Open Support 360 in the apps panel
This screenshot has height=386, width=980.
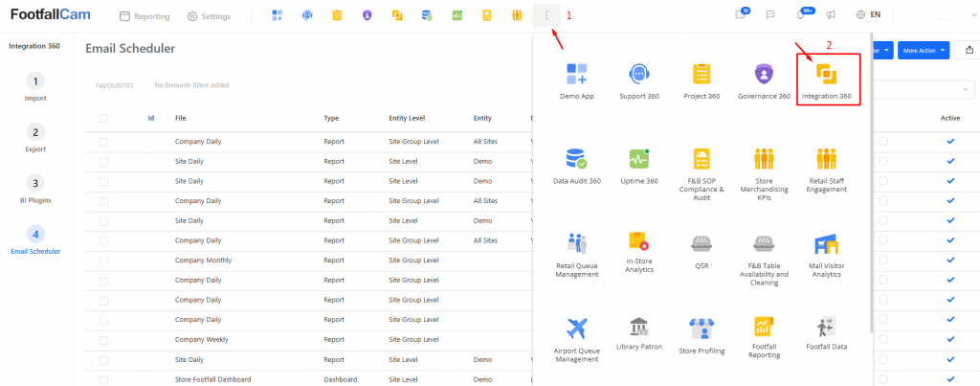click(x=638, y=81)
